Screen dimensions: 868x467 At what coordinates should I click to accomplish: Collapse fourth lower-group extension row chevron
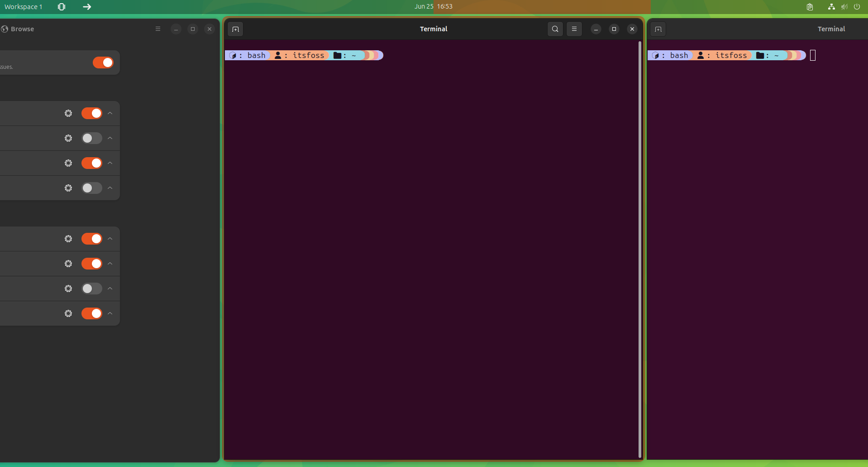[x=110, y=313]
